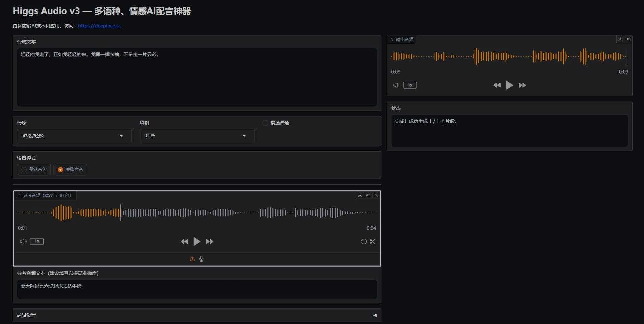Seek within the output audio waveform
Screen dimensions: 644x324
point(509,56)
